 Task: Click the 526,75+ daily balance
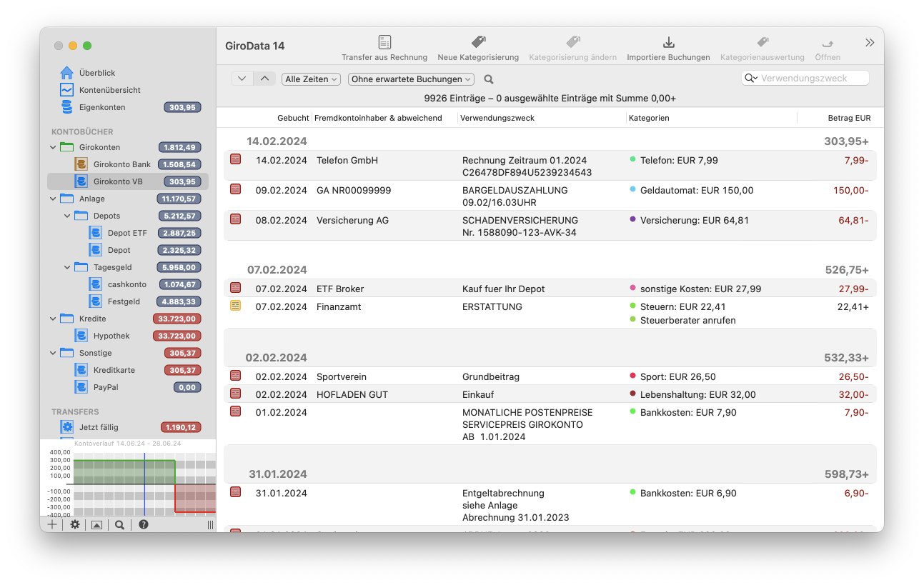pos(846,269)
